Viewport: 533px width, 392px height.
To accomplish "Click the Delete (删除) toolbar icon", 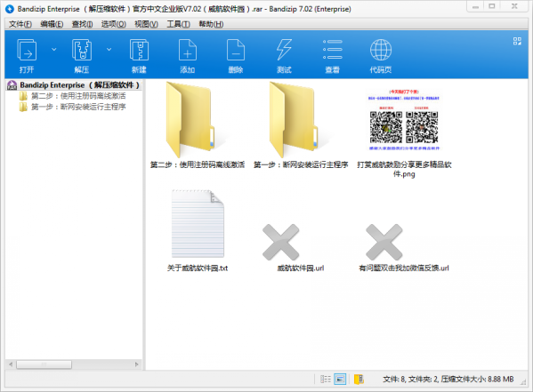I will 236,50.
